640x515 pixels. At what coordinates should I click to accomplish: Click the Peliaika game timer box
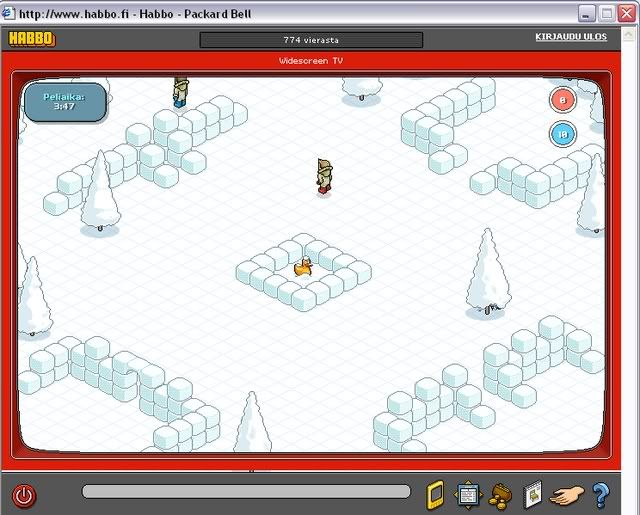(63, 101)
